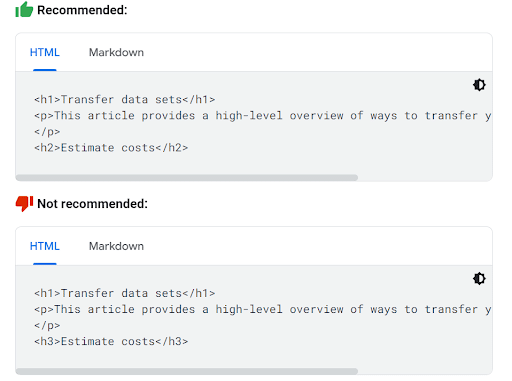Click closing </p> tag in Recommended code block
Screen dimensions: 512x381
coord(47,132)
